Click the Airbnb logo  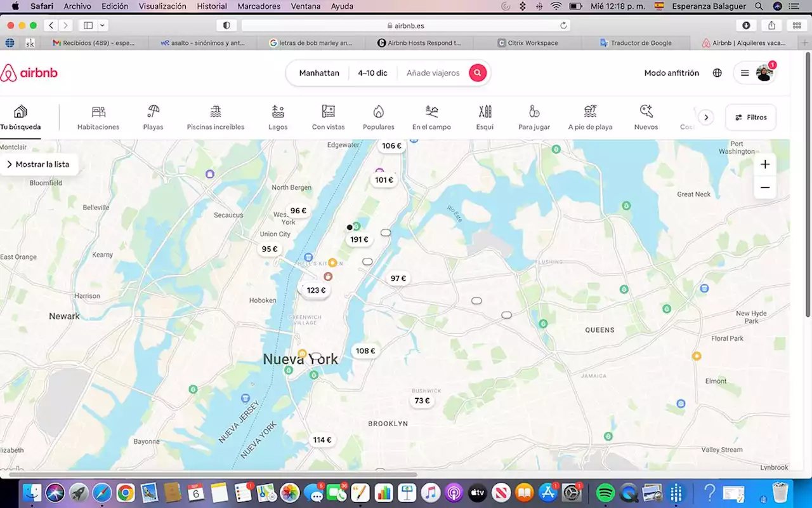29,73
